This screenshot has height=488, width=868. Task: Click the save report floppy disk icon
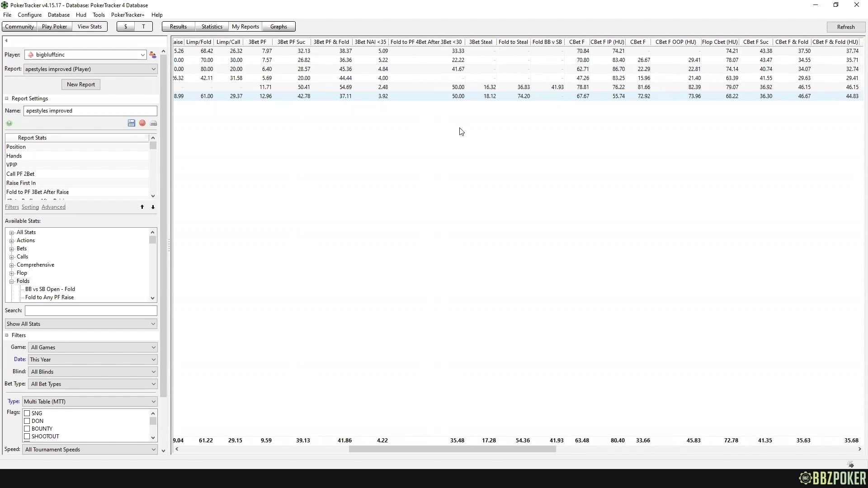(131, 123)
